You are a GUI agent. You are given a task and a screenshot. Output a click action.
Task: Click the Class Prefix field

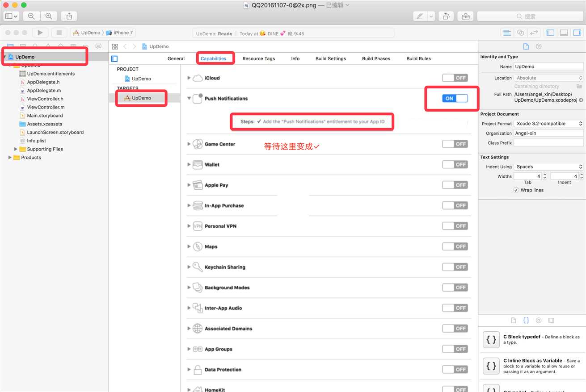[x=548, y=143]
